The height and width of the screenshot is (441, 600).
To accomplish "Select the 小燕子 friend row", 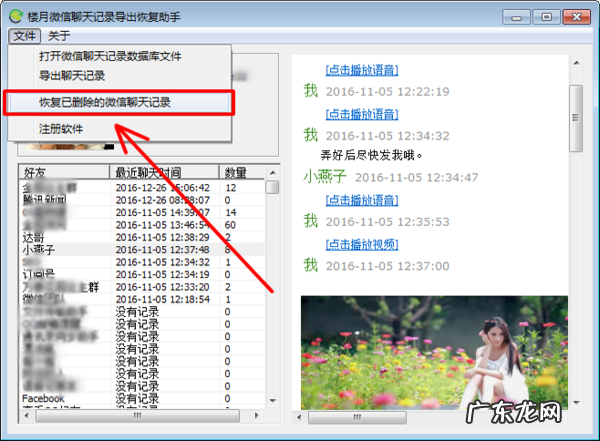I will (142, 250).
